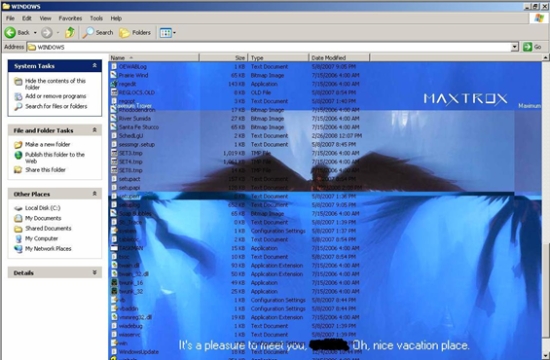Open the Address bar dropdown arrow
This screenshot has width=550, height=360.
pyautogui.click(x=515, y=47)
